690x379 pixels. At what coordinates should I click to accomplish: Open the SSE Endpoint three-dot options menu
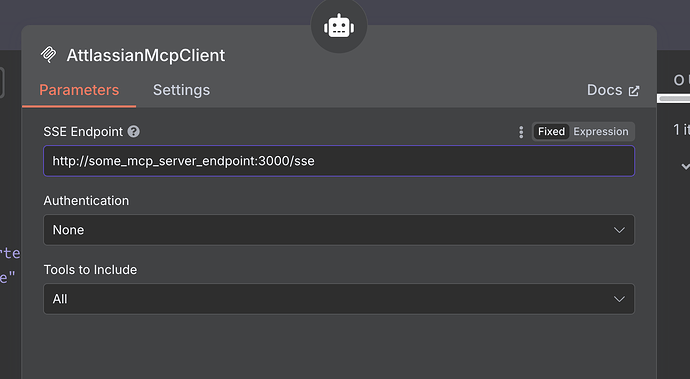(x=521, y=132)
